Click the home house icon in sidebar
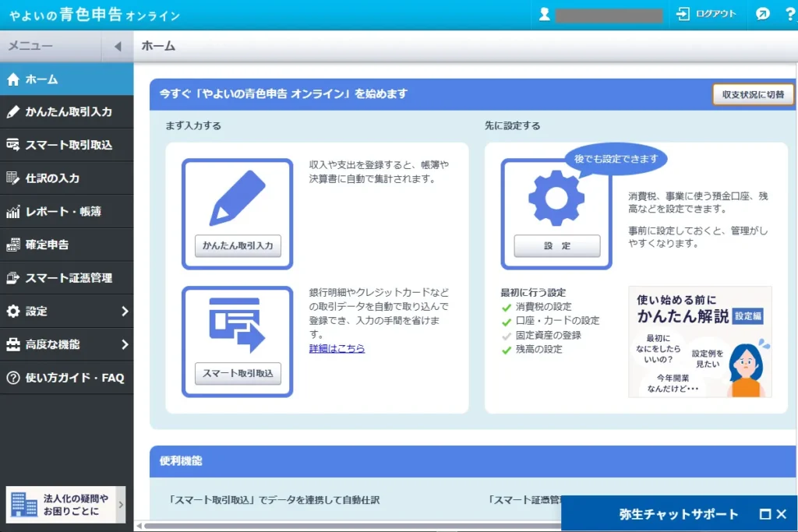798x532 pixels. (x=13, y=79)
